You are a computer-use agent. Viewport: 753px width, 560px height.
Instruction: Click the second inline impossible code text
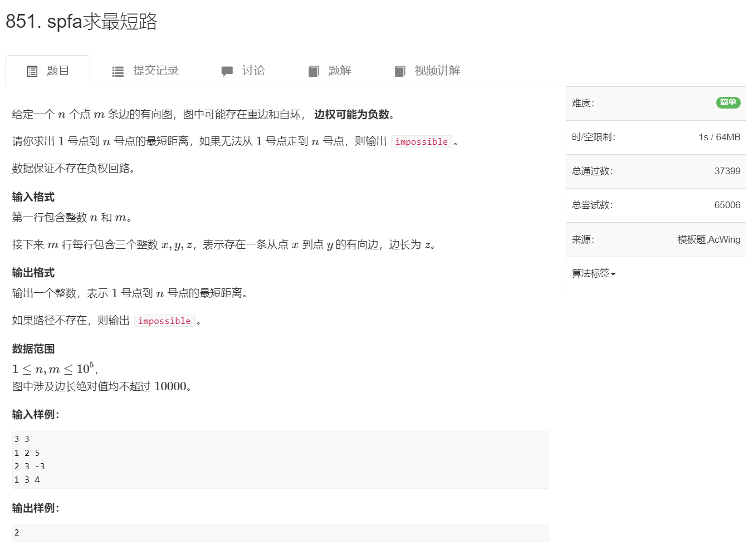(164, 321)
